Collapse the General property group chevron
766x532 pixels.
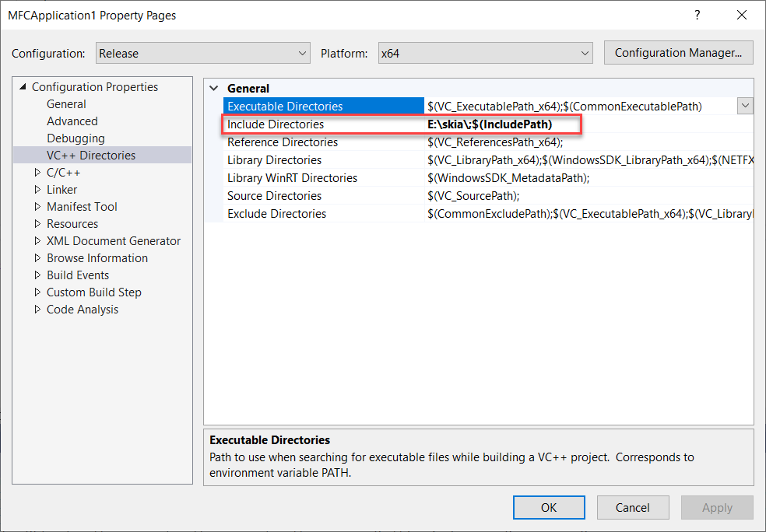tap(213, 89)
